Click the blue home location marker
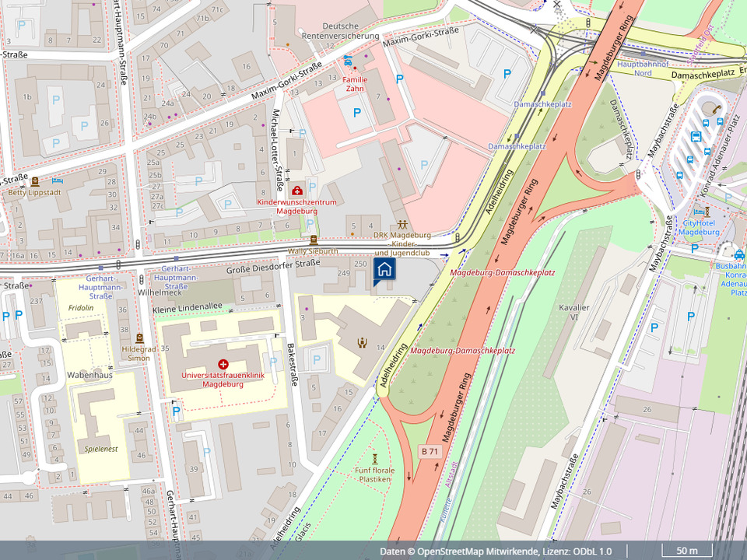This screenshot has height=560, width=747. [385, 270]
